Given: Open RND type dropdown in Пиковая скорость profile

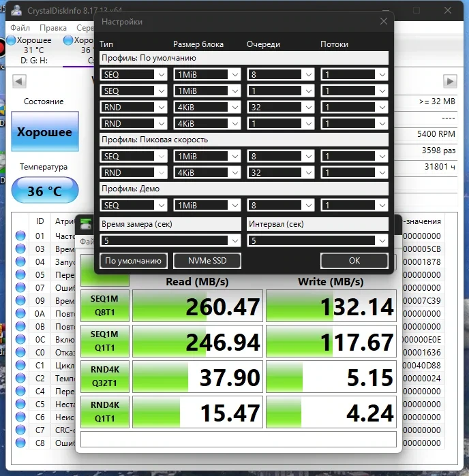Looking at the screenshot, I should point(134,173).
